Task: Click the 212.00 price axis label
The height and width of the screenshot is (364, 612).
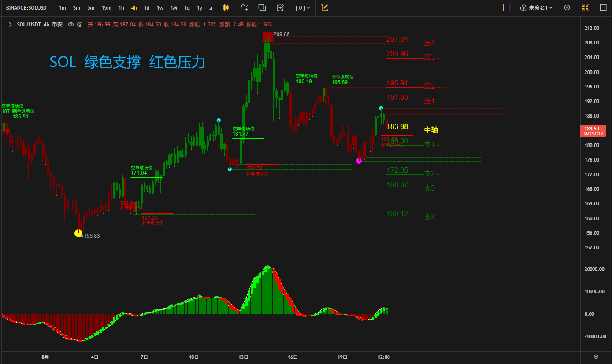Action: (591, 28)
